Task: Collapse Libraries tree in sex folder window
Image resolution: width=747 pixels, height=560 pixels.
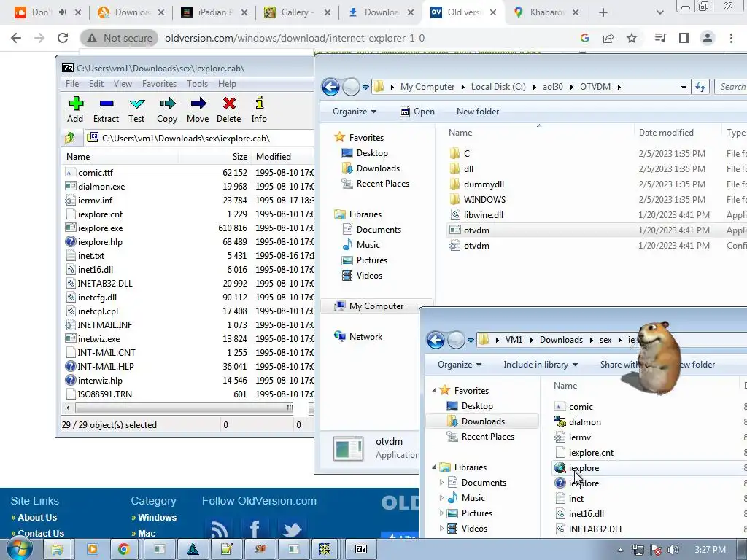Action: tap(434, 467)
